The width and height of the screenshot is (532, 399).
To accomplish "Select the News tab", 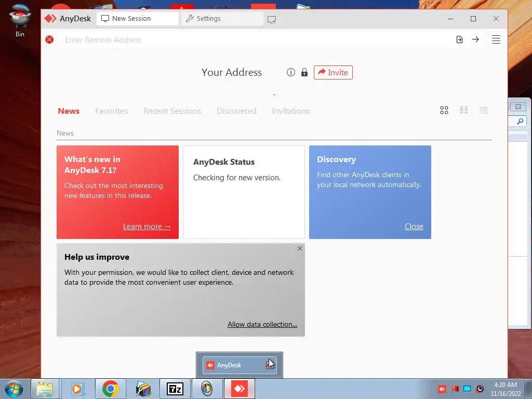I will click(x=69, y=111).
